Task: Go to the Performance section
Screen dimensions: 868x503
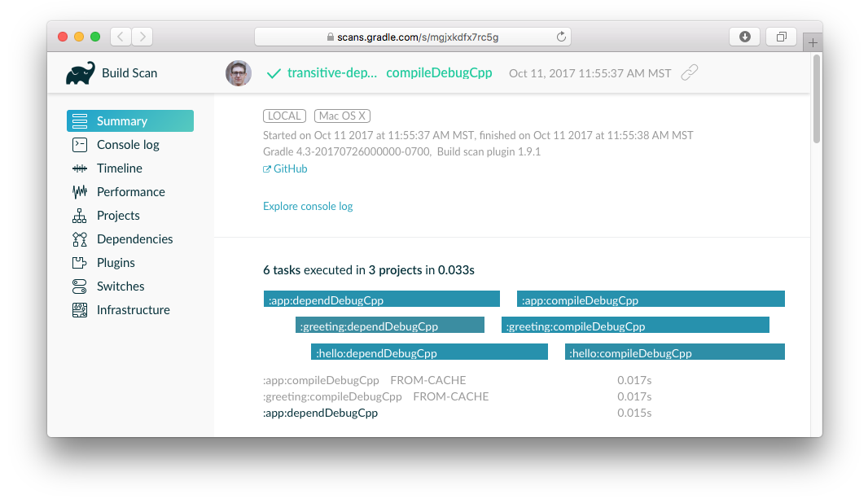Action: [x=130, y=191]
